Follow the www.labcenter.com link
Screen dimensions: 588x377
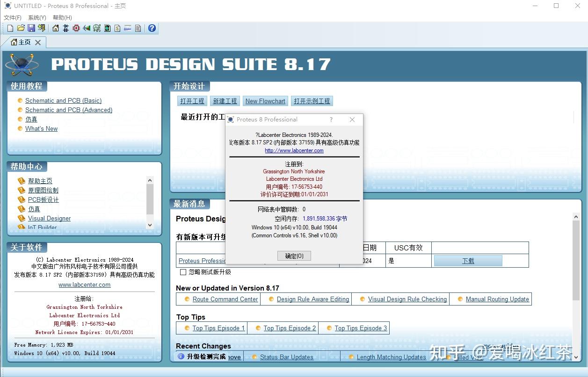[x=84, y=285]
